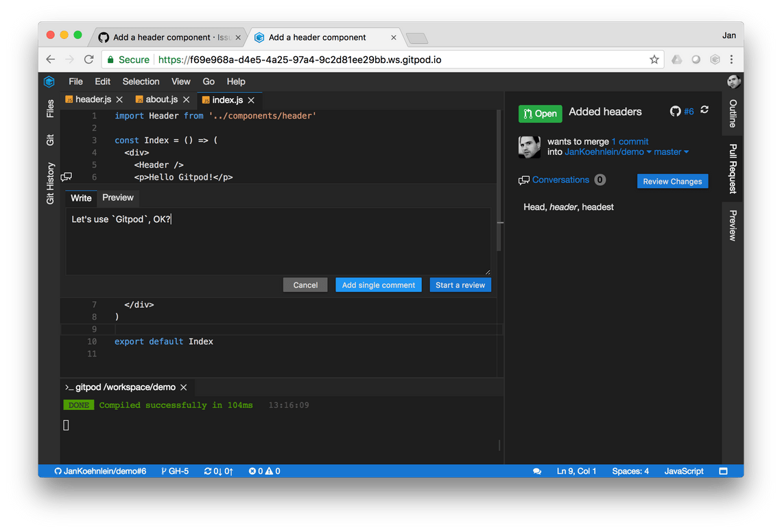Click the Gitpod logo icon in the menu bar
The width and height of the screenshot is (782, 532).
(49, 82)
